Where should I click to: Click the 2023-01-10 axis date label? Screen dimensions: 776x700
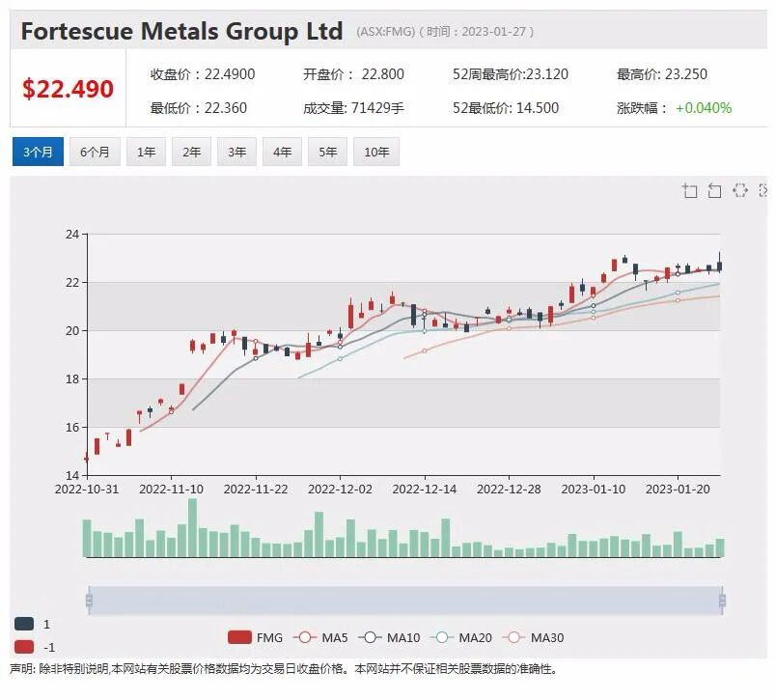594,490
